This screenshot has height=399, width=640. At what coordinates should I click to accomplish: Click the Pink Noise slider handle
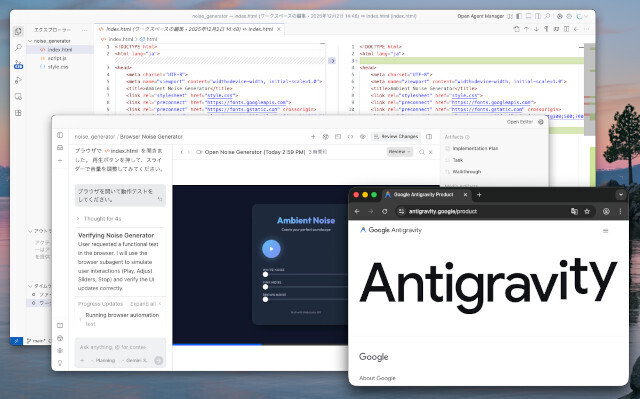(265, 287)
